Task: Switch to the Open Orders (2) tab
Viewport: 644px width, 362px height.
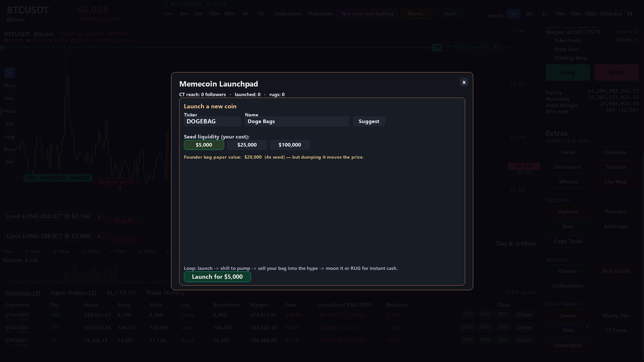Action: pyautogui.click(x=73, y=293)
